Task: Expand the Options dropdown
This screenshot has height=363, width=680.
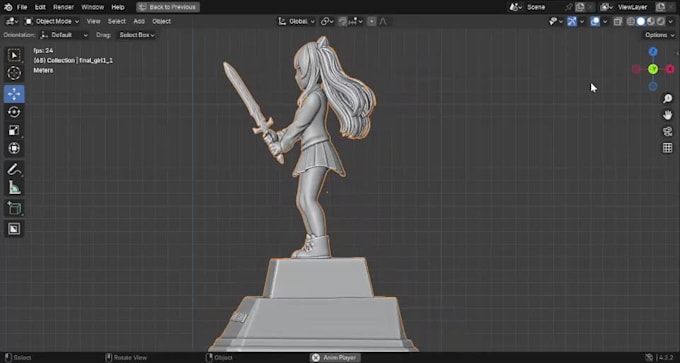Action: click(x=659, y=35)
